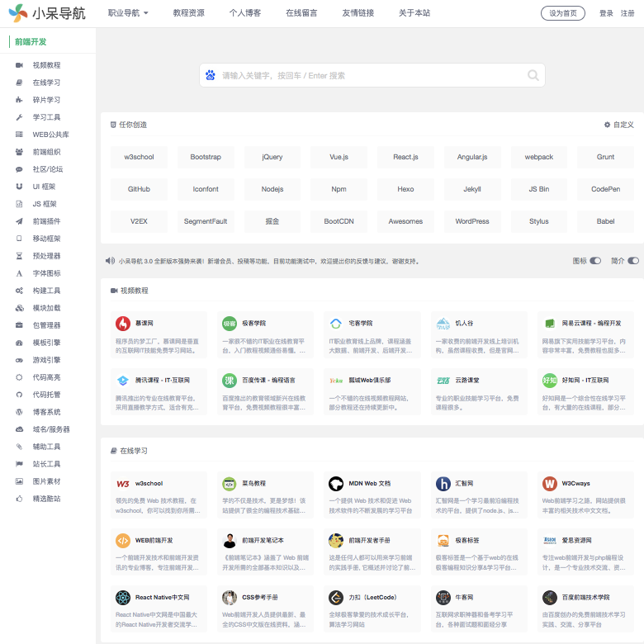Image resolution: width=644 pixels, height=644 pixels.
Task: Click the magnifier search icon
Action: [533, 75]
